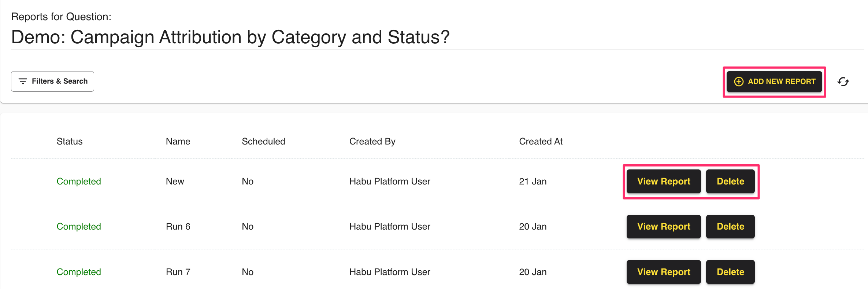The width and height of the screenshot is (868, 289).
Task: Click Habu Platform User in Run 6 row
Action: [x=390, y=227]
